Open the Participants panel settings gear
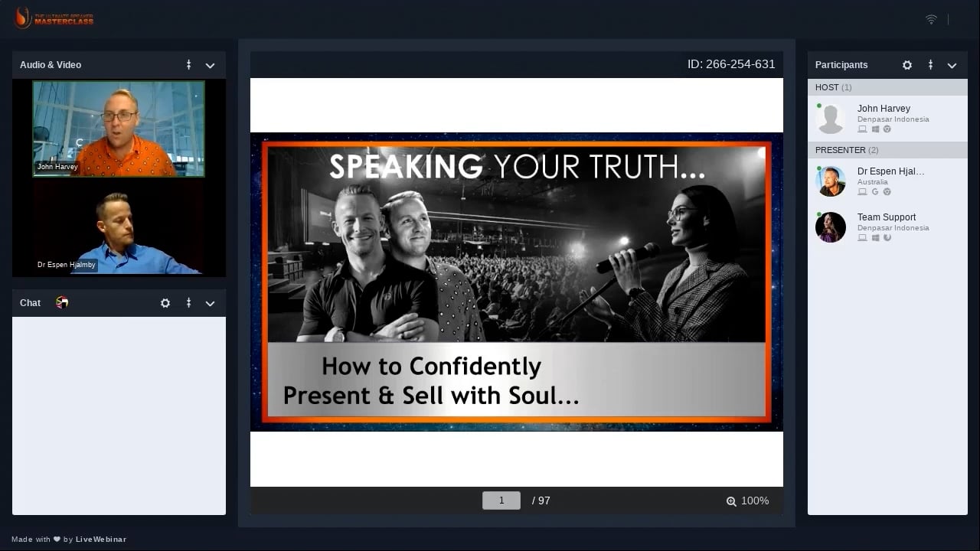Screen dimensions: 980x551 907,65
